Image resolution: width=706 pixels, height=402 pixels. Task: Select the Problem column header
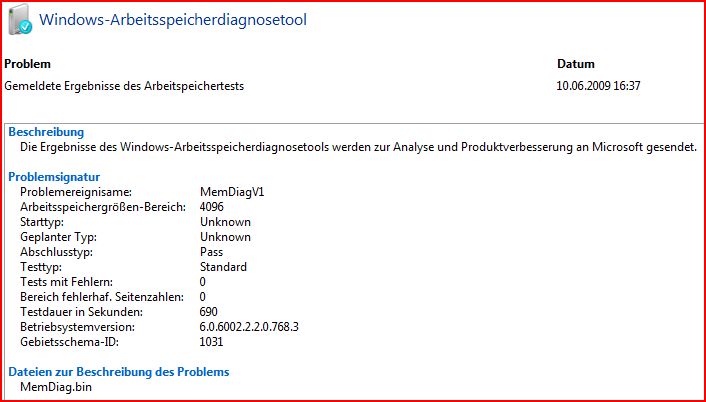(27, 64)
